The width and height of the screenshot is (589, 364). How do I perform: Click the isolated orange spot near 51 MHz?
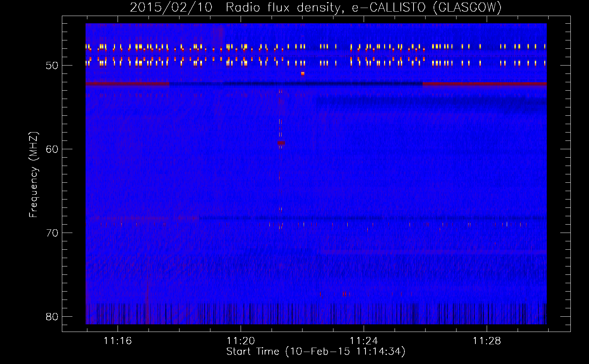(303, 74)
